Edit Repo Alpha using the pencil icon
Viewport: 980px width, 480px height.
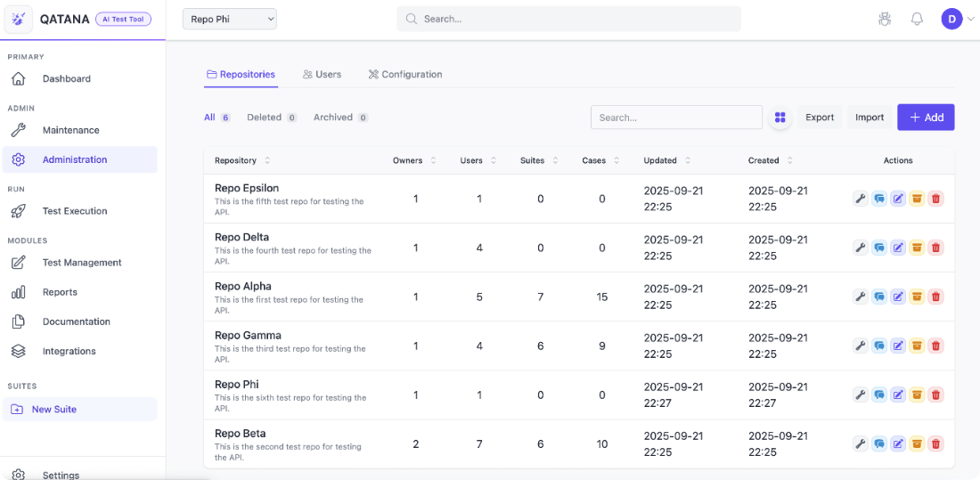(897, 297)
